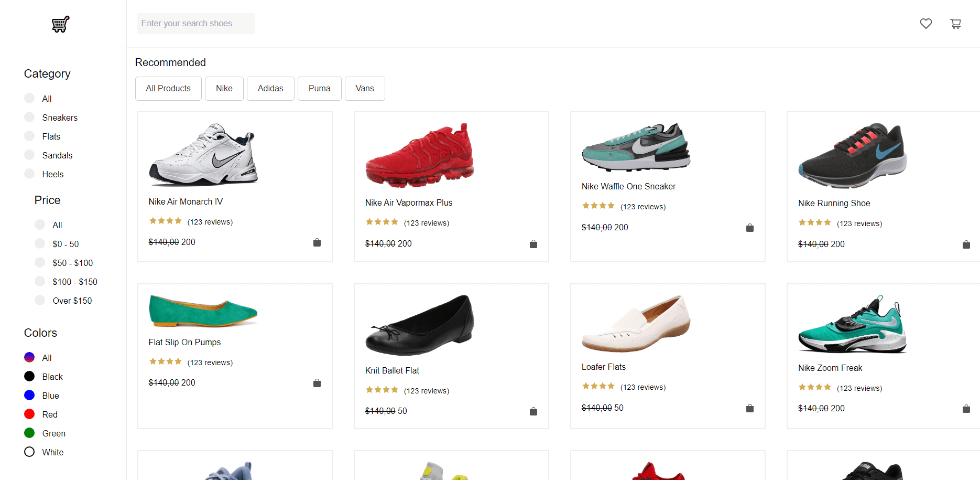The height and width of the screenshot is (480, 980).
Task: Open black Knit Ballet Flat image
Action: 420,325
